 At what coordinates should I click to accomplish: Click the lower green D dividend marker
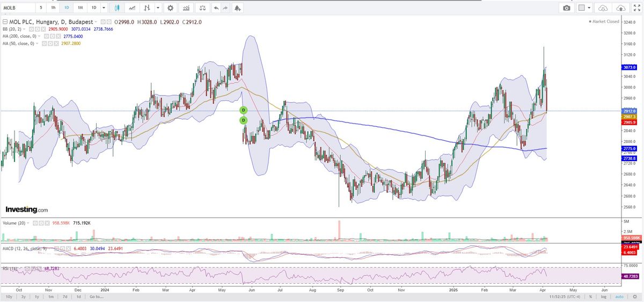pyautogui.click(x=244, y=120)
